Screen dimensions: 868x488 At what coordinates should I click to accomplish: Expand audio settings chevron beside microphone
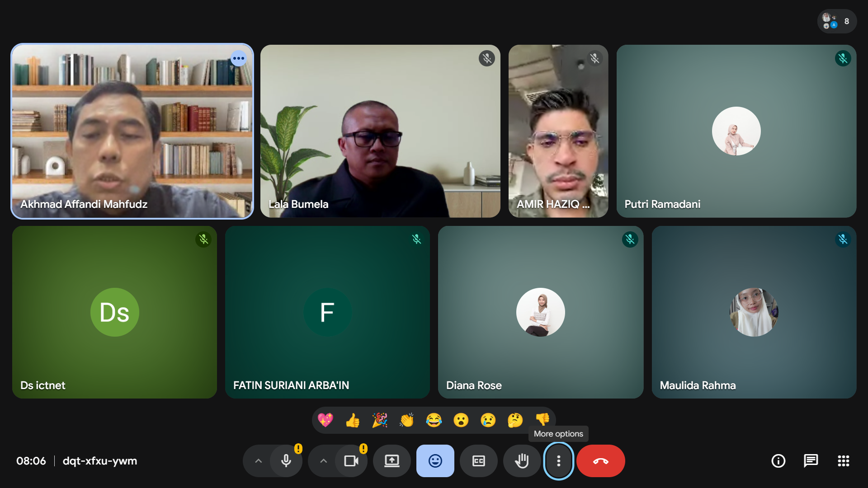(x=258, y=461)
